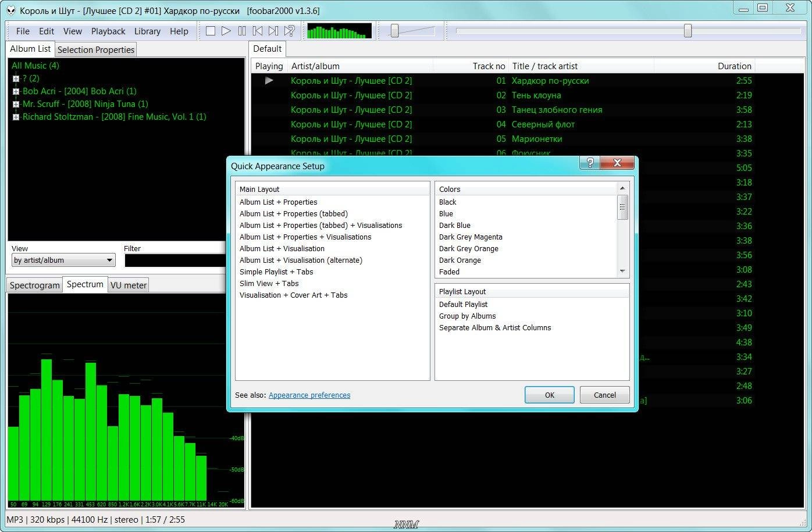The height and width of the screenshot is (532, 812).
Task: Open the Edit menu
Action: coord(47,31)
